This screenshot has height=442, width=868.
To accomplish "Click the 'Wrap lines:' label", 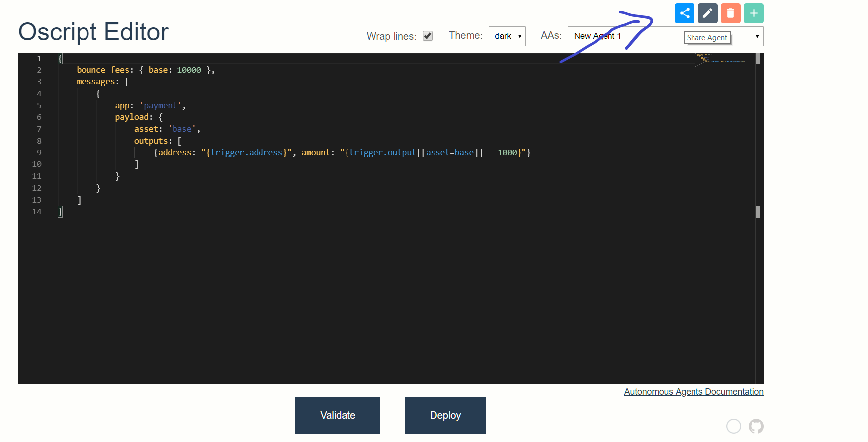I will 391,36.
